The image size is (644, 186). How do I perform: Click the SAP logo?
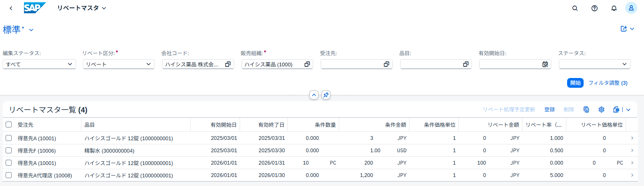coord(35,8)
